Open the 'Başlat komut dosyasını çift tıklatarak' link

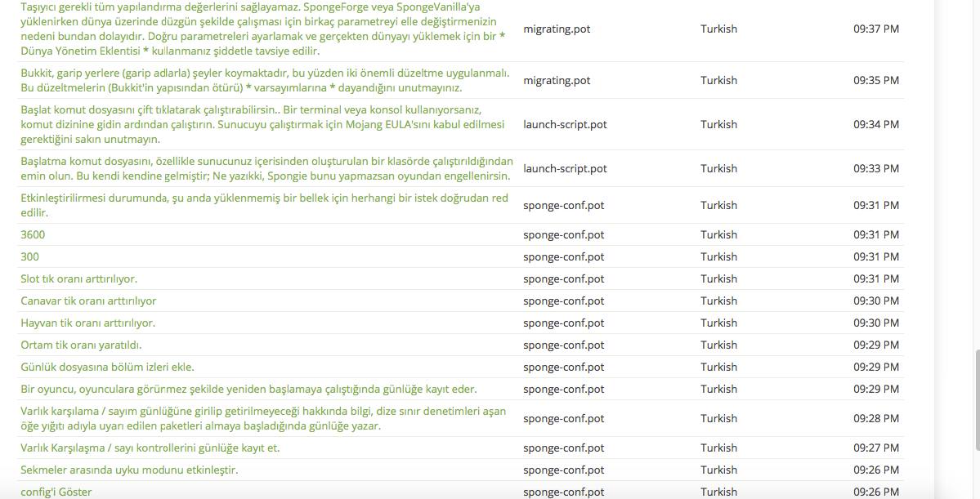click(x=262, y=124)
